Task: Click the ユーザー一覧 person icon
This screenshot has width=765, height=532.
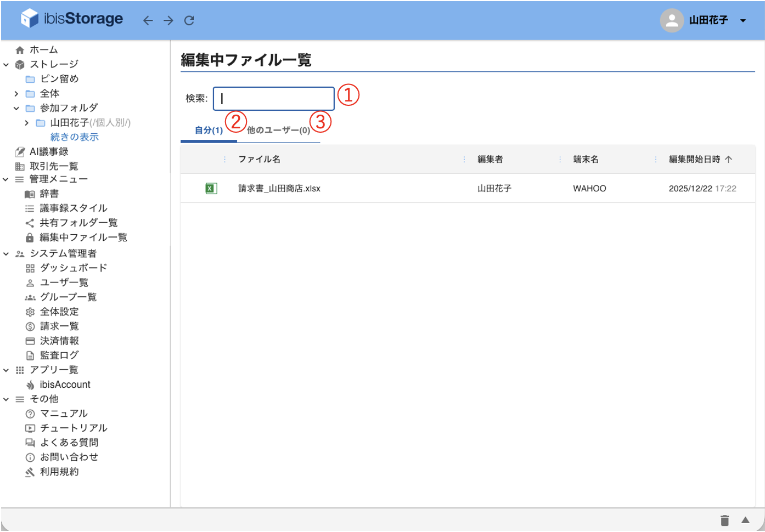Action: pyautogui.click(x=30, y=282)
